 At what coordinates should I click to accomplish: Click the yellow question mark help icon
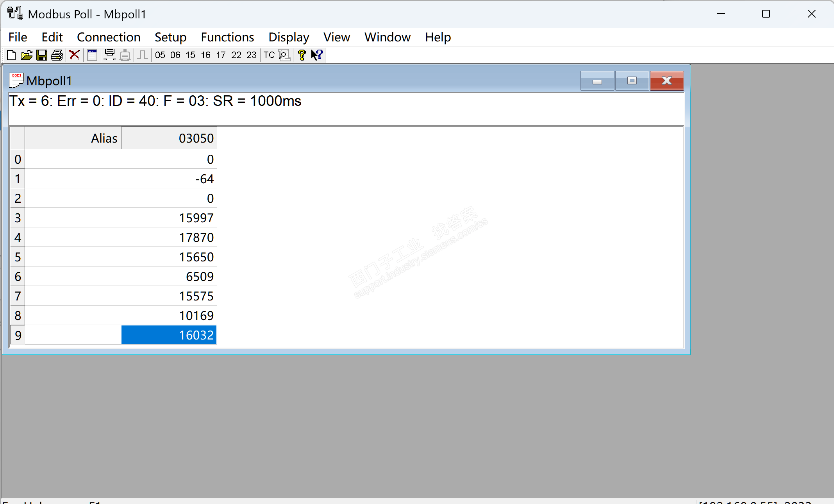(x=301, y=55)
